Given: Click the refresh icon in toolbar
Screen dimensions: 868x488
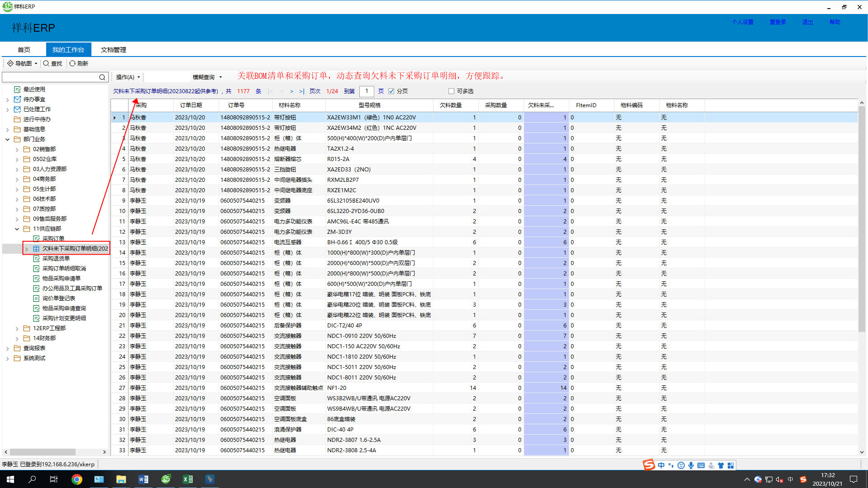Looking at the screenshot, I should 72,63.
